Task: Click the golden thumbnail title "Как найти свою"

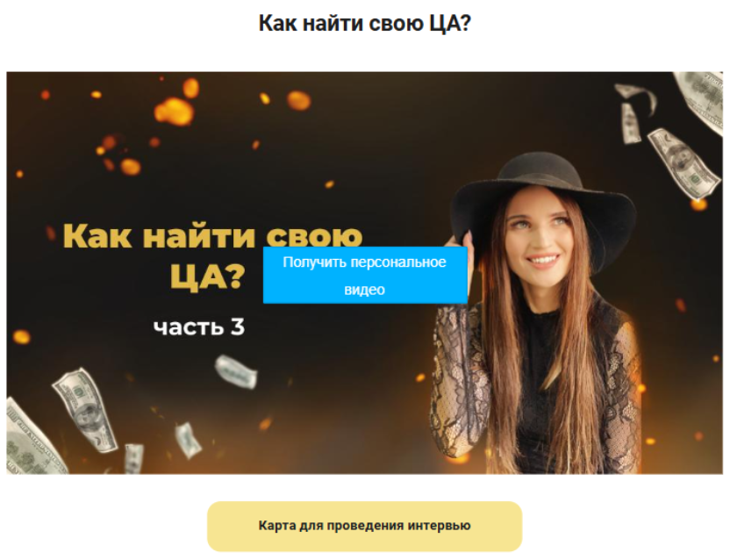Action: [212, 236]
